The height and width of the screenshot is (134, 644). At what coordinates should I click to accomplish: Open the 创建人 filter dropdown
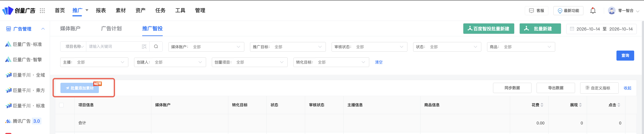click(170, 62)
